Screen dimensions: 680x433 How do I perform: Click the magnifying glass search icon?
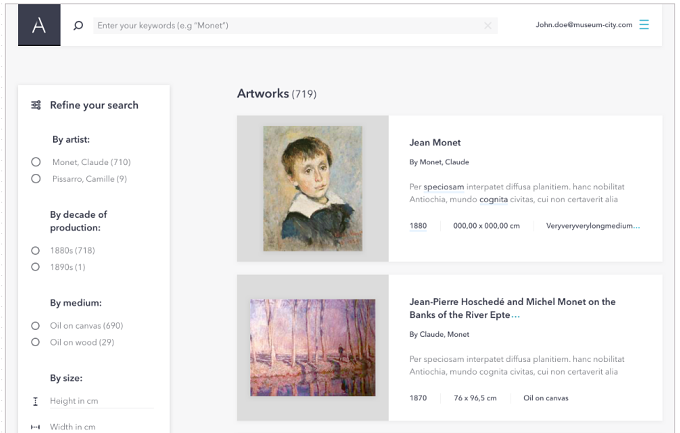[78, 26]
